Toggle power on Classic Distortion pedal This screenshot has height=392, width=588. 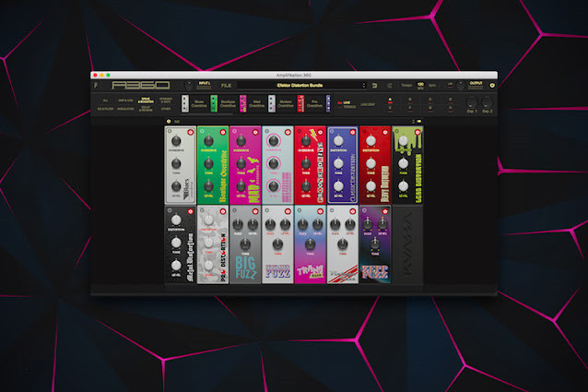click(352, 132)
